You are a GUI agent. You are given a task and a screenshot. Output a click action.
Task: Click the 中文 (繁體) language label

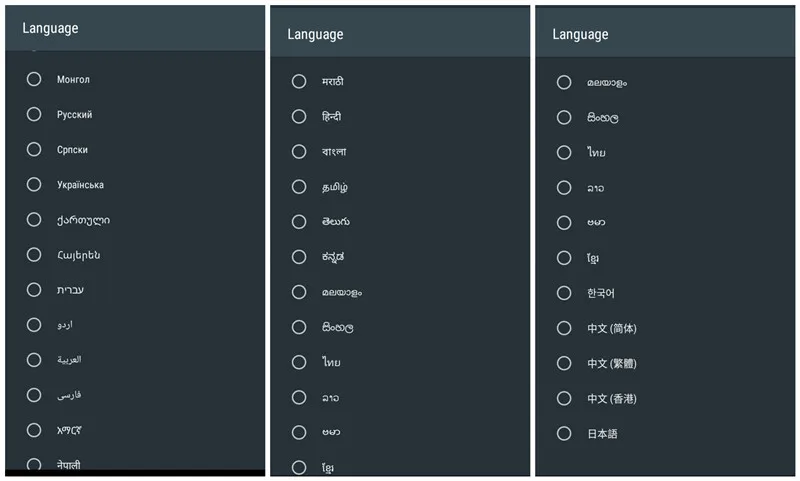(612, 363)
